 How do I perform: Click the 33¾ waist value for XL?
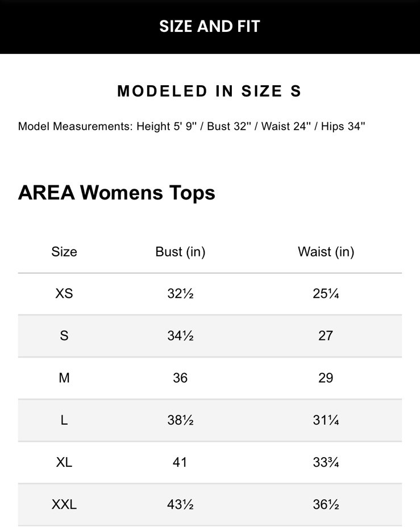coord(326,462)
